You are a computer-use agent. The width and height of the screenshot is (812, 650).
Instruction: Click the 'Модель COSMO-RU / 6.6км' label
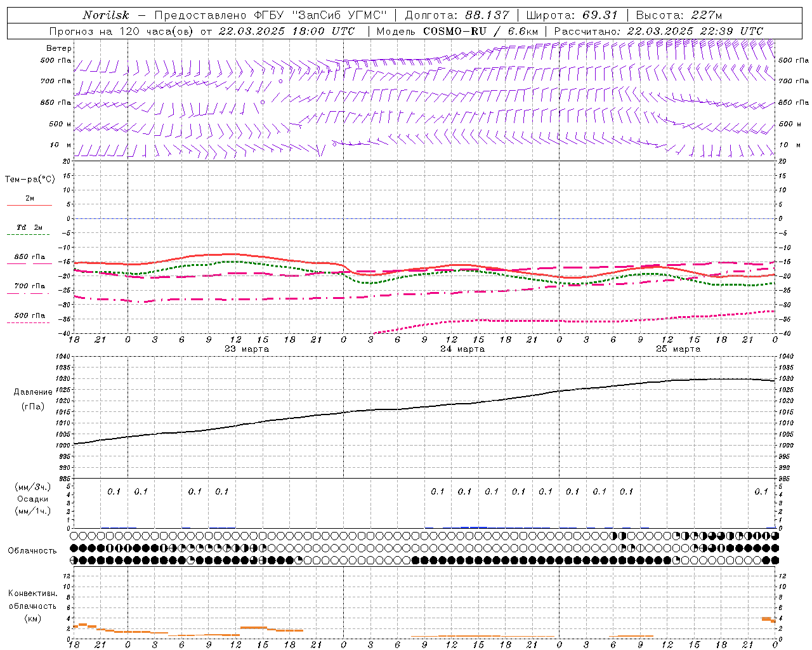click(x=457, y=31)
